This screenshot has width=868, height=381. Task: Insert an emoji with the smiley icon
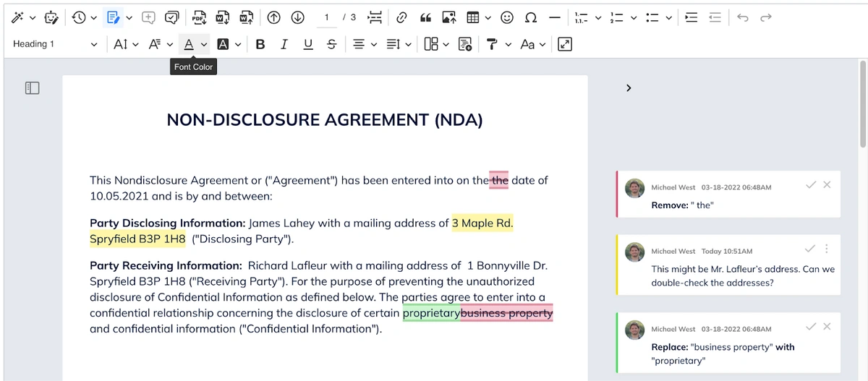(507, 17)
